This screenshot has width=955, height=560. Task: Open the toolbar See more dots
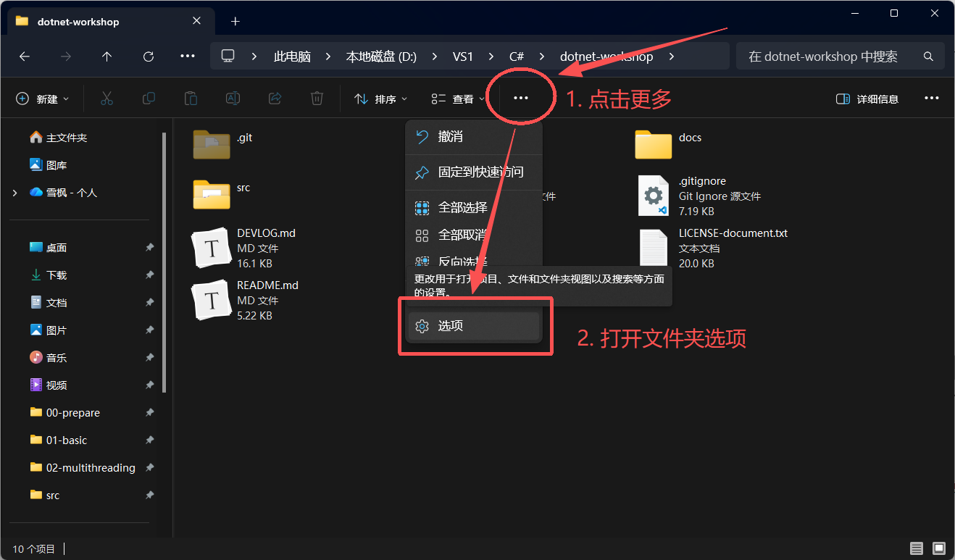coord(521,99)
